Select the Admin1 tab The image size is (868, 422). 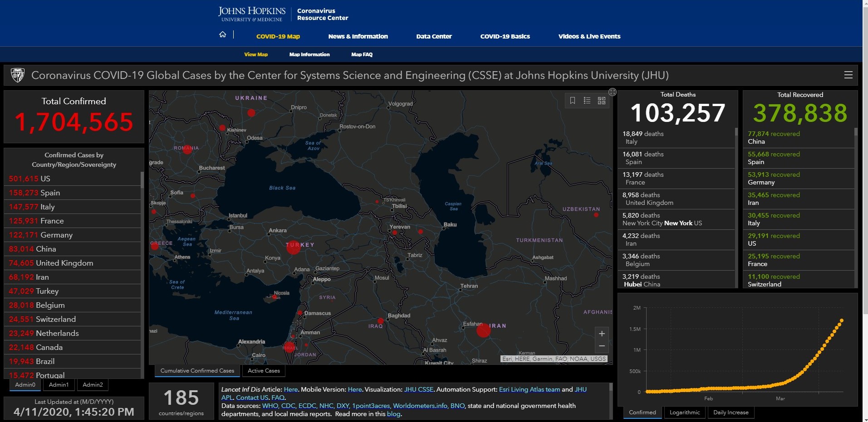click(x=59, y=385)
